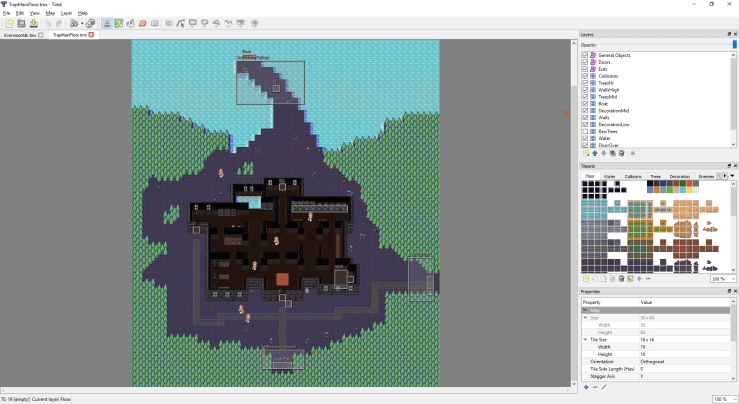Screen dimensions: 739x404
Task: Select the Bucket Fill tool
Action: pos(131,23)
